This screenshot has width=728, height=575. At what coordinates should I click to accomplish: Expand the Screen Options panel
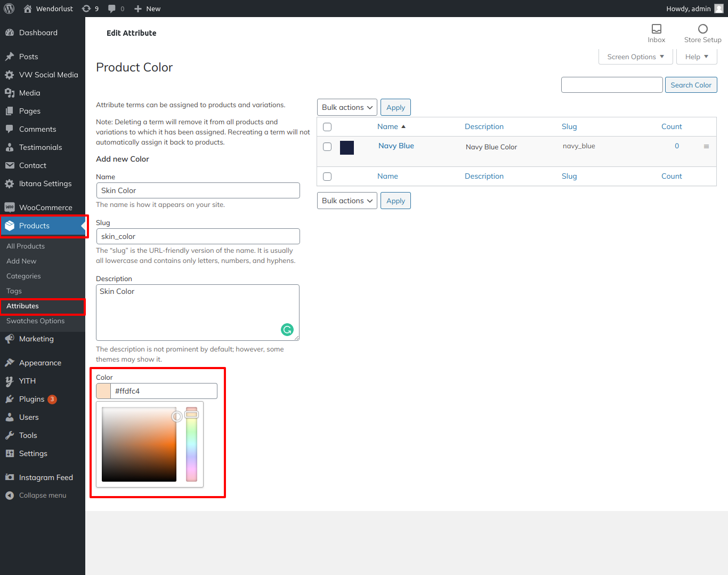coord(635,57)
